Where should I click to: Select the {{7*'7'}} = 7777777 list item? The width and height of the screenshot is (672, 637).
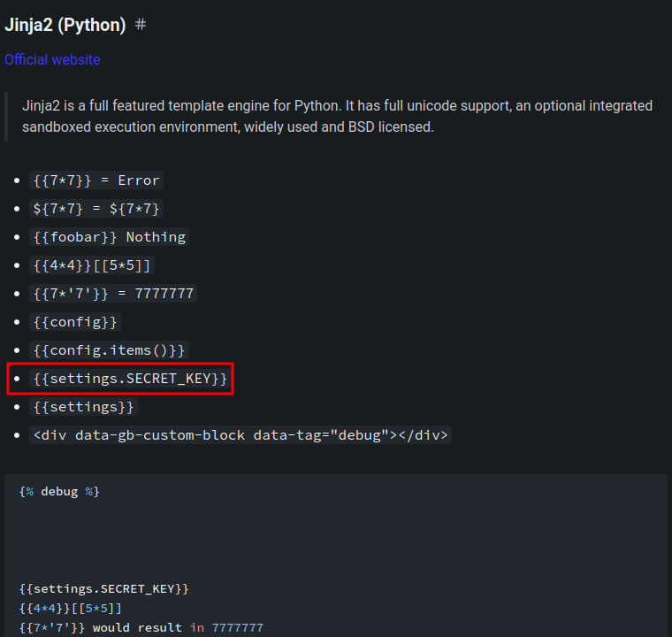(113, 294)
